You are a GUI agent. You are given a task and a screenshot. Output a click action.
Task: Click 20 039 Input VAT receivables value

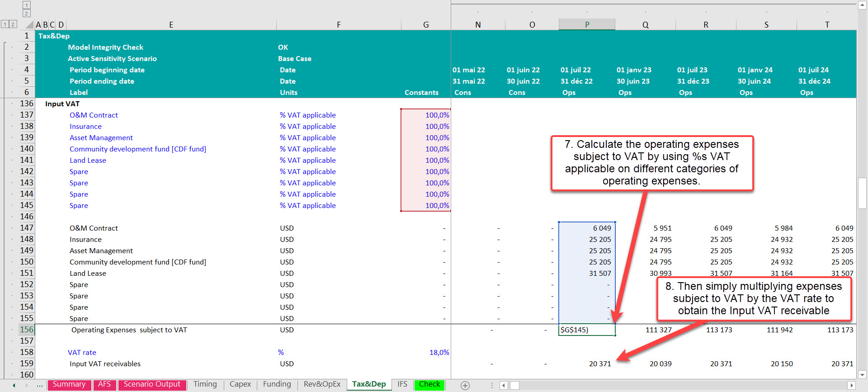pos(660,364)
